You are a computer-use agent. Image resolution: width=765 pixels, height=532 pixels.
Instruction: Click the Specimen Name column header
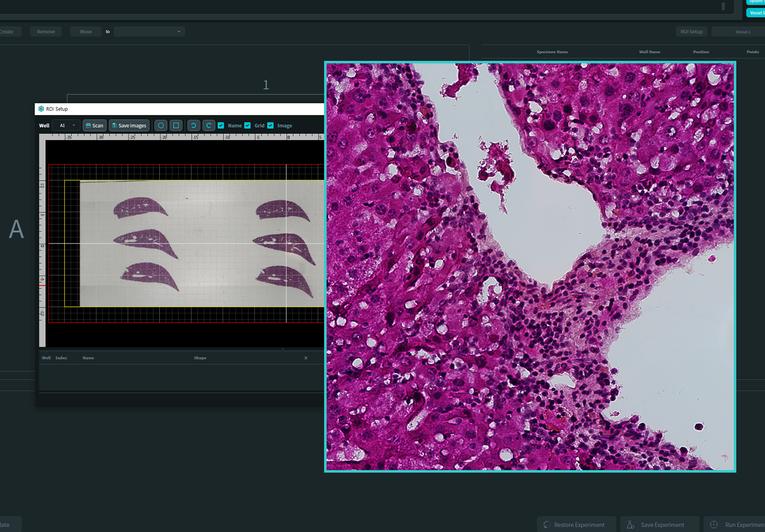click(x=552, y=52)
